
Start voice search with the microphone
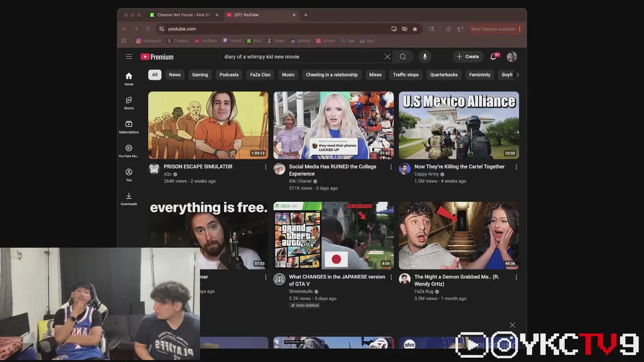[425, 57]
